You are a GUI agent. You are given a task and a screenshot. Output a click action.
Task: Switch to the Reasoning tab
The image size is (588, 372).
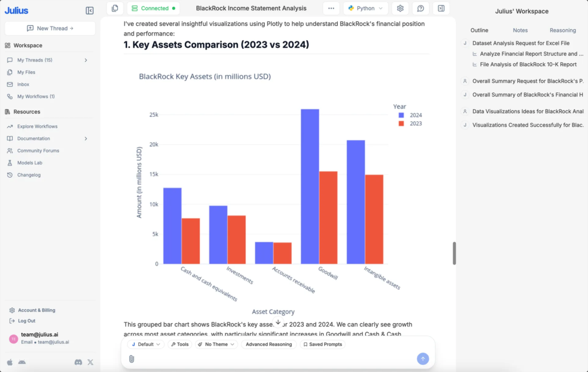tap(562, 30)
